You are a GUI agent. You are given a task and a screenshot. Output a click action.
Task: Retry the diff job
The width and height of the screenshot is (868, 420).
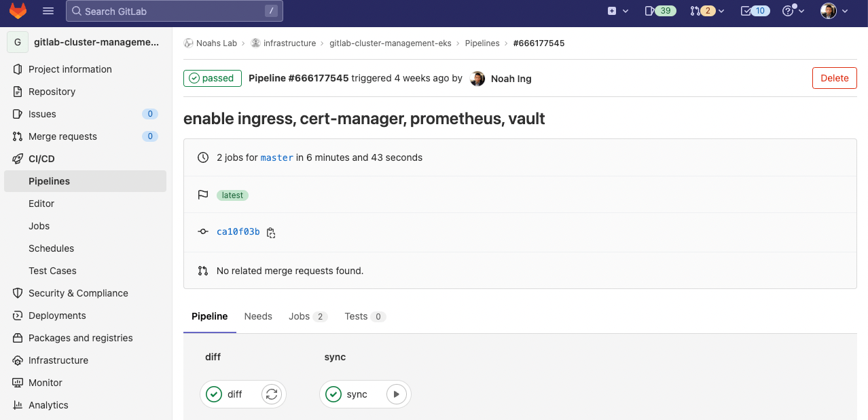[x=272, y=394]
